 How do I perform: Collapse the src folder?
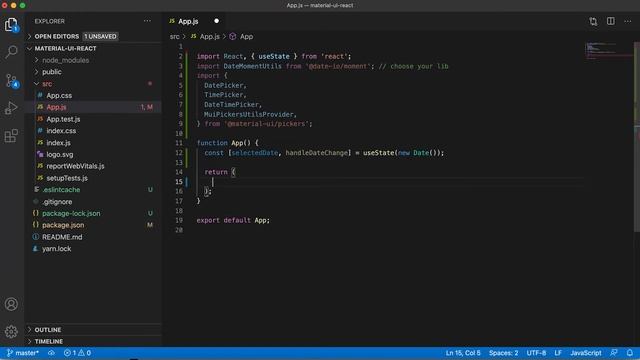pos(94,84)
